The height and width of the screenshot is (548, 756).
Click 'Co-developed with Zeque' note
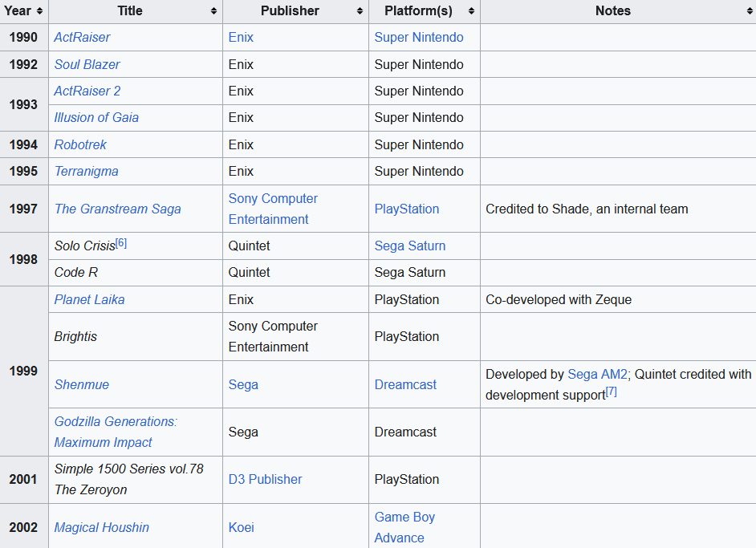point(559,299)
